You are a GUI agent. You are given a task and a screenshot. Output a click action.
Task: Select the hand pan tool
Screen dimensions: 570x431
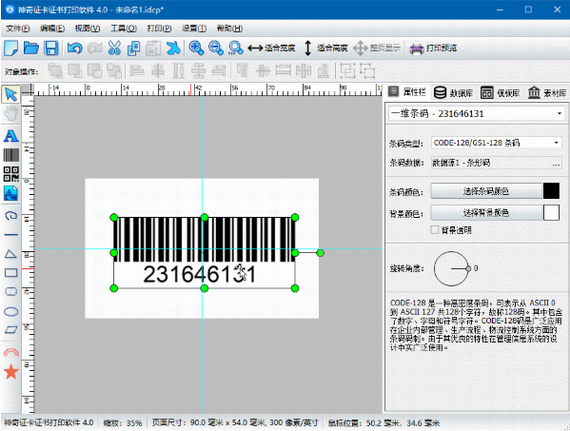click(x=11, y=114)
